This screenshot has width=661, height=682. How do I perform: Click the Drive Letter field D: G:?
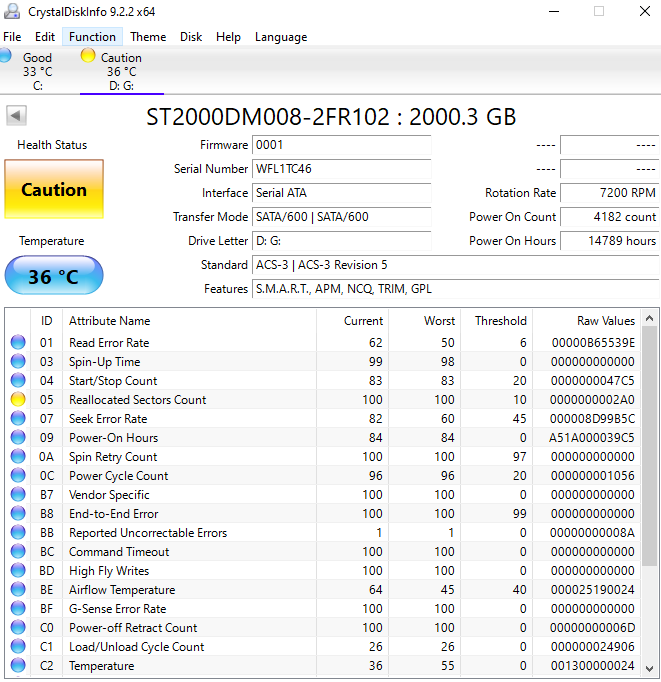click(x=341, y=241)
